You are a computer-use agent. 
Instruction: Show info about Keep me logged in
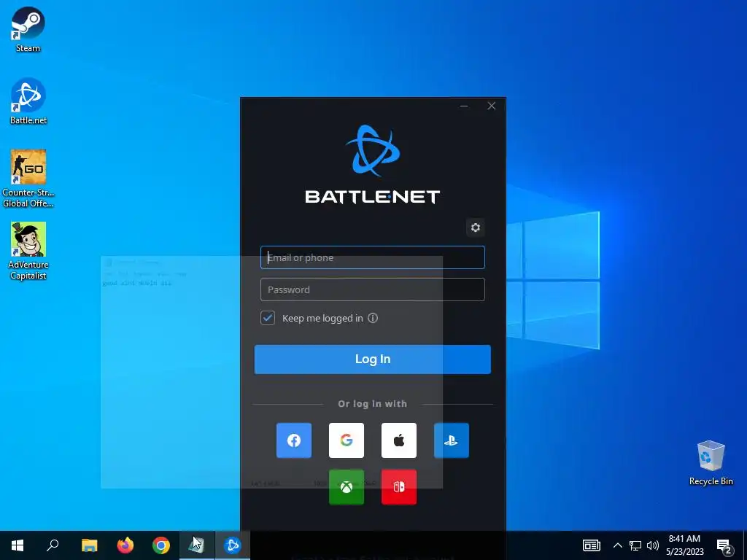tap(373, 318)
